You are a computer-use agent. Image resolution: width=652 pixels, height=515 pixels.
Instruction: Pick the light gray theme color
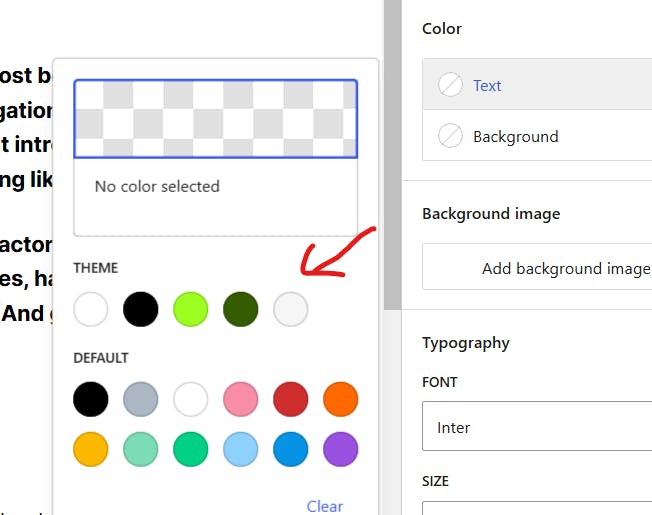[x=290, y=309]
